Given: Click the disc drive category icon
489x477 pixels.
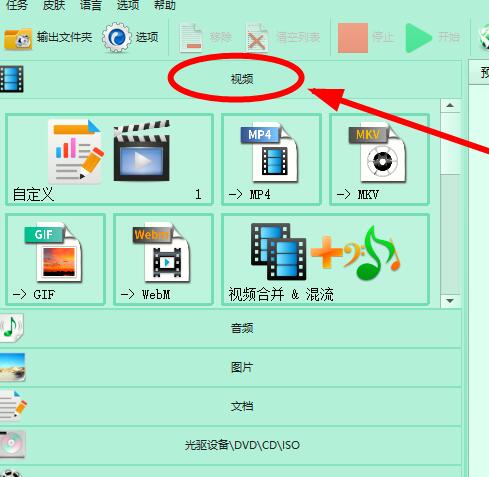Looking at the screenshot, I should click(12, 444).
